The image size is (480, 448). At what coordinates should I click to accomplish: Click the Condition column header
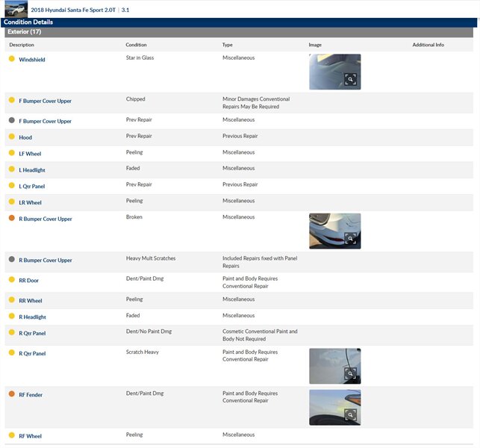pos(136,45)
